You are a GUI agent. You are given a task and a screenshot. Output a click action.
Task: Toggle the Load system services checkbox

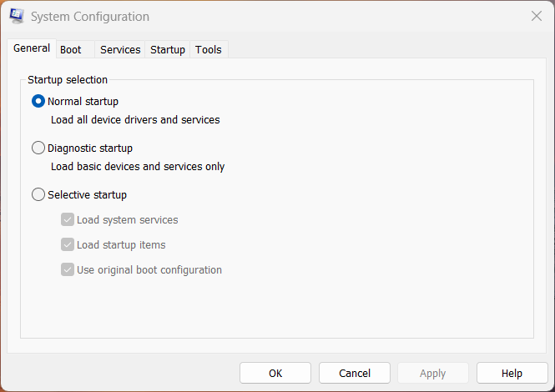68,219
